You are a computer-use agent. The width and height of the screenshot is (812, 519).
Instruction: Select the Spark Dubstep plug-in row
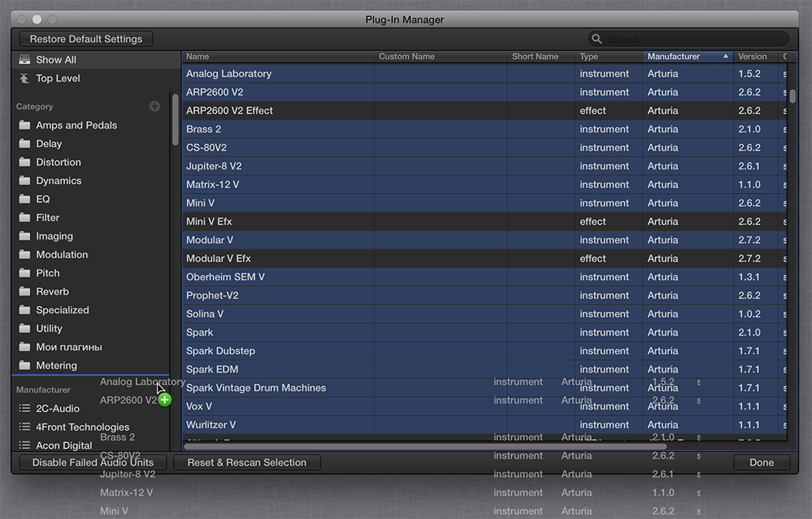pos(484,350)
